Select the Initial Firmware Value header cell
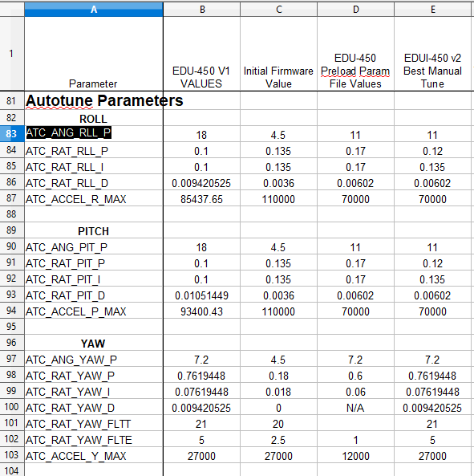Image resolution: width=474 pixels, height=476 pixels. (x=278, y=54)
